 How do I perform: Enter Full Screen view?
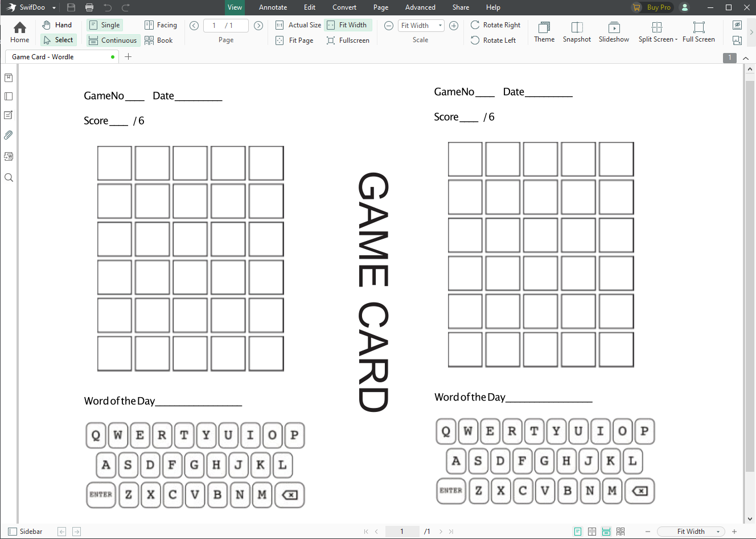tap(699, 32)
